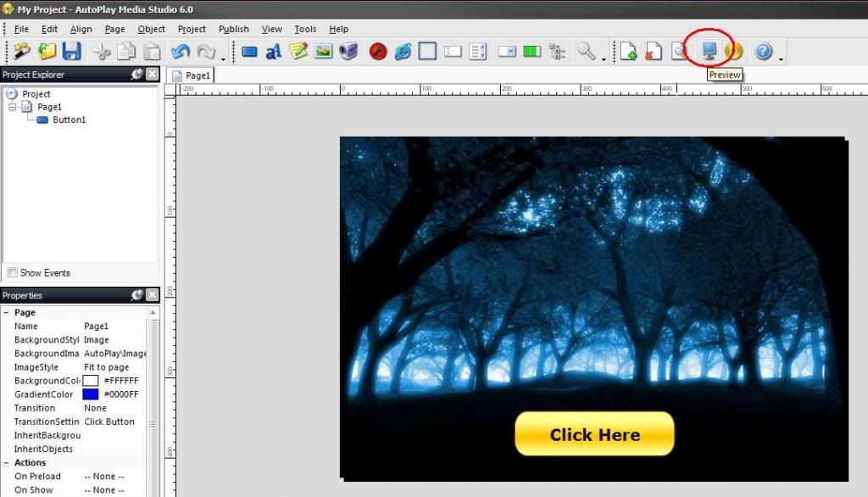Collapse the Page1 tree node

(13, 107)
